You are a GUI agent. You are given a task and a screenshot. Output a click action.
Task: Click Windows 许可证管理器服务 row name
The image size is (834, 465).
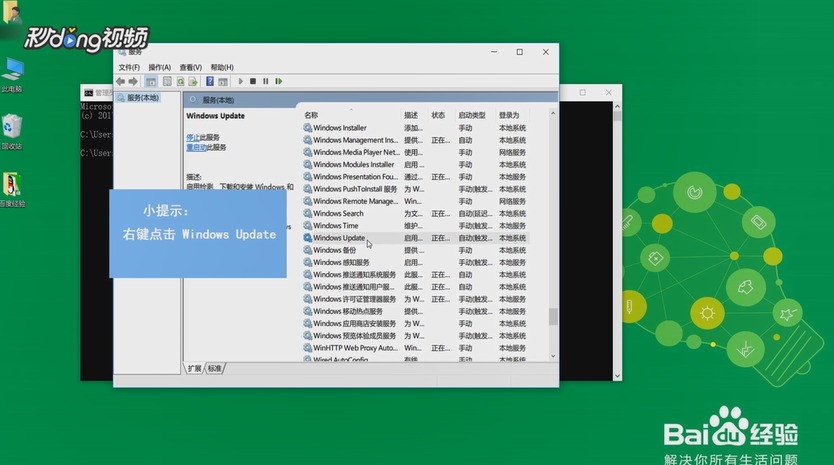tap(354, 299)
